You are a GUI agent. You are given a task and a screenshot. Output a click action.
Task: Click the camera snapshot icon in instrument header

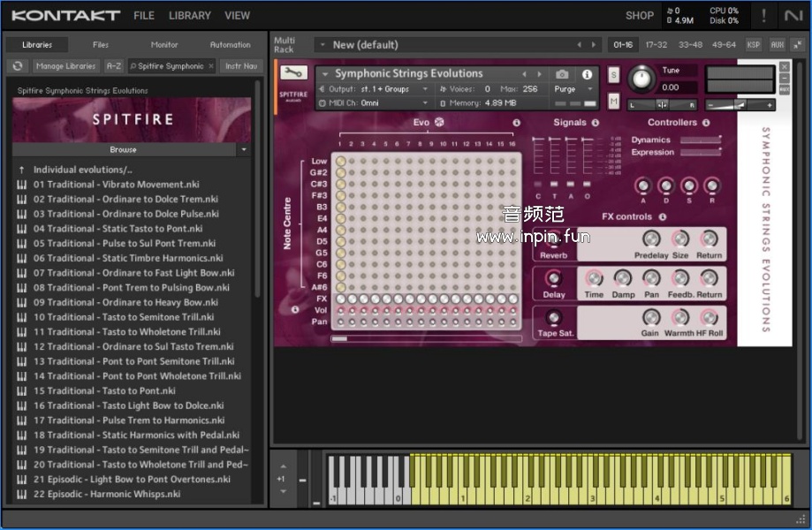coord(562,74)
